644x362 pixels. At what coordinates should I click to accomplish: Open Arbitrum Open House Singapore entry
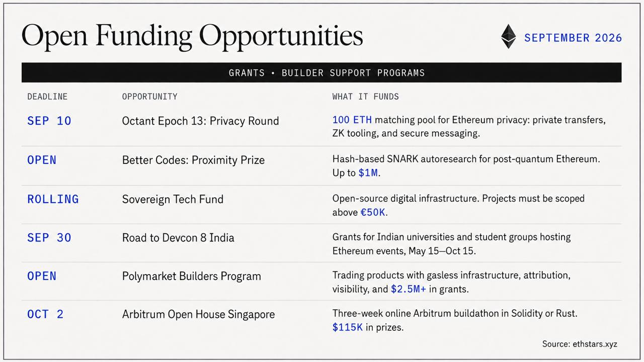click(198, 315)
